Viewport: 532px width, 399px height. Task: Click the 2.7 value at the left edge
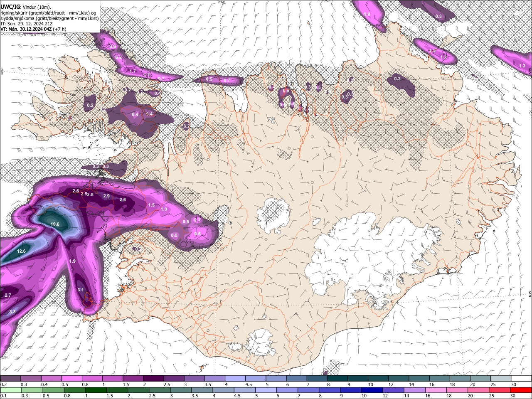[x=7, y=295]
